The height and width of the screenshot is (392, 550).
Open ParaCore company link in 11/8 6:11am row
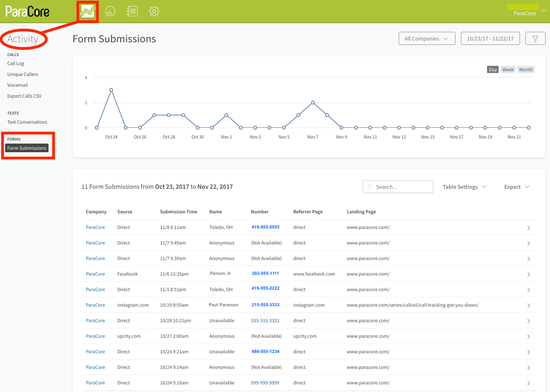click(x=95, y=227)
